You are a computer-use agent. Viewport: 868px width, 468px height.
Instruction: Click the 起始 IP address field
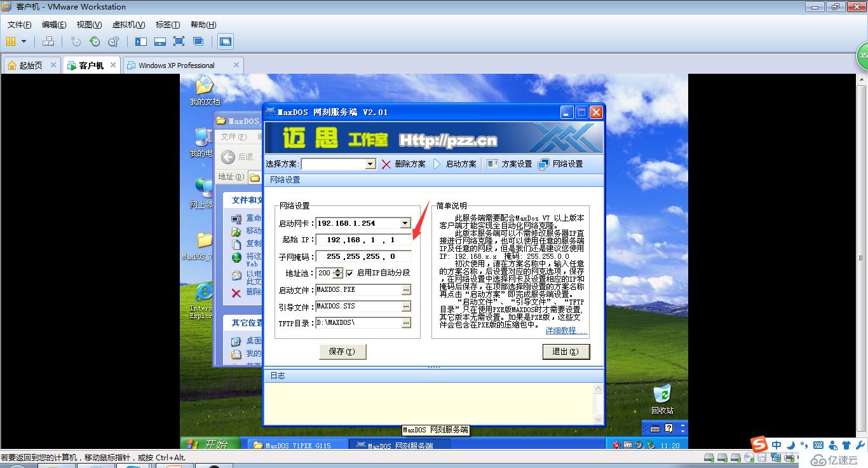tap(363, 240)
